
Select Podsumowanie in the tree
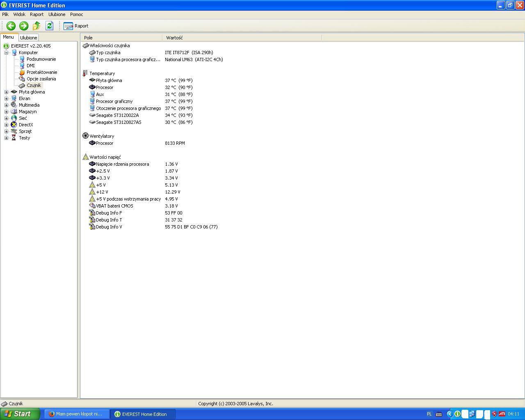pos(41,59)
